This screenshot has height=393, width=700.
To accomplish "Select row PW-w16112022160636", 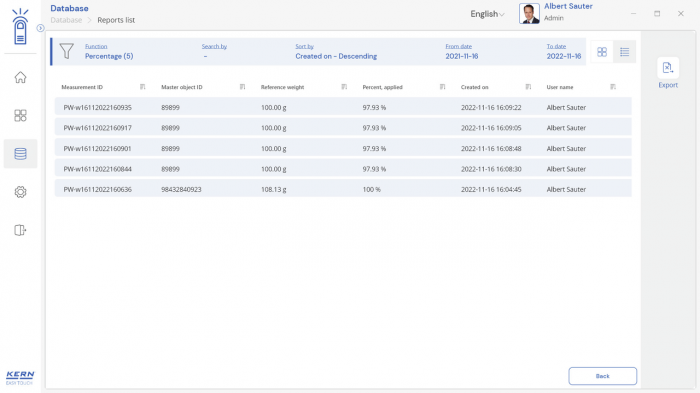I will (343, 189).
